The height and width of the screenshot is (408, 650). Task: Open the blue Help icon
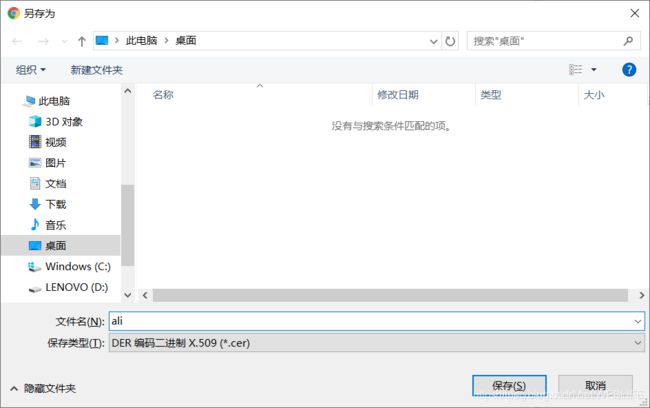coord(629,69)
